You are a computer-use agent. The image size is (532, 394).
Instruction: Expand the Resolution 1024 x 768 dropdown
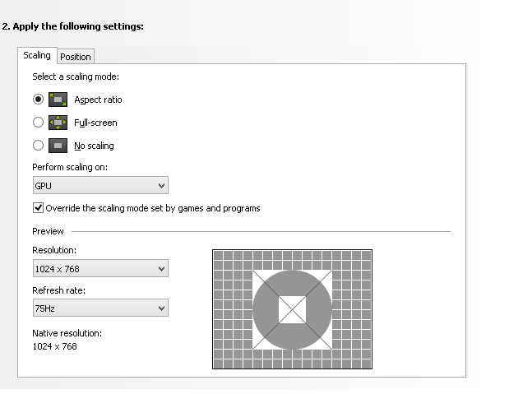99,268
